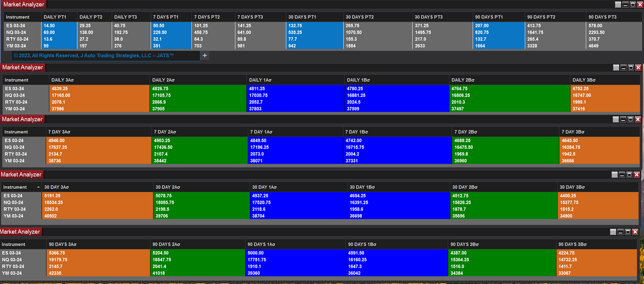The height and width of the screenshot is (284, 644).
Task: Click the 30 DAYS PT2 column header
Action: 378,17
